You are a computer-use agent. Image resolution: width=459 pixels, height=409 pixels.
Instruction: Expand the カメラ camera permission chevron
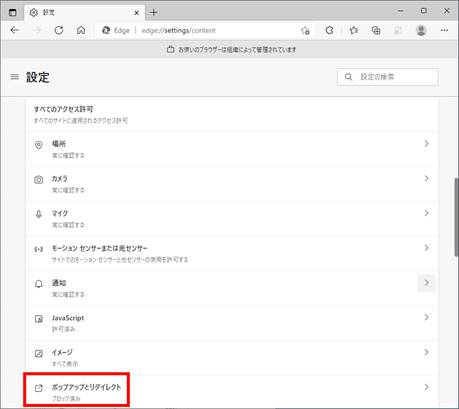pos(426,178)
